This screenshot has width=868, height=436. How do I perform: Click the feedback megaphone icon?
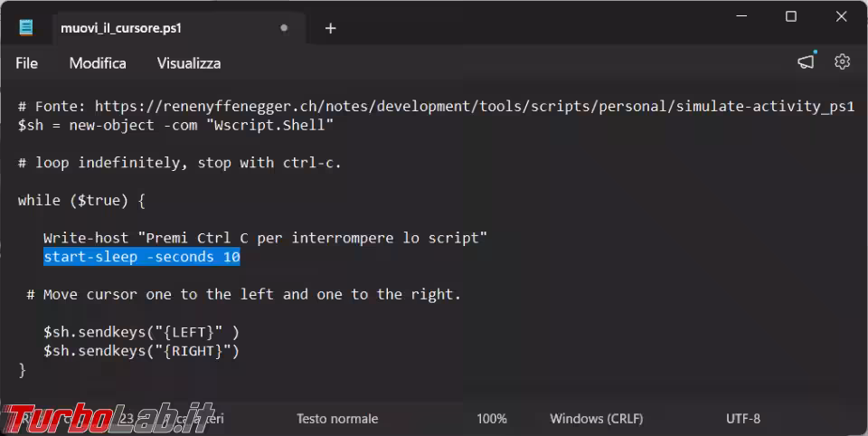coord(806,62)
